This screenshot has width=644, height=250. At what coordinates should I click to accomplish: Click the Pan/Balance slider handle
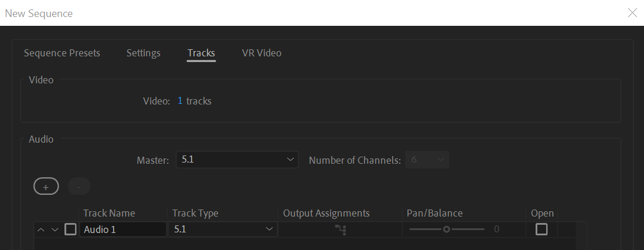(x=447, y=229)
